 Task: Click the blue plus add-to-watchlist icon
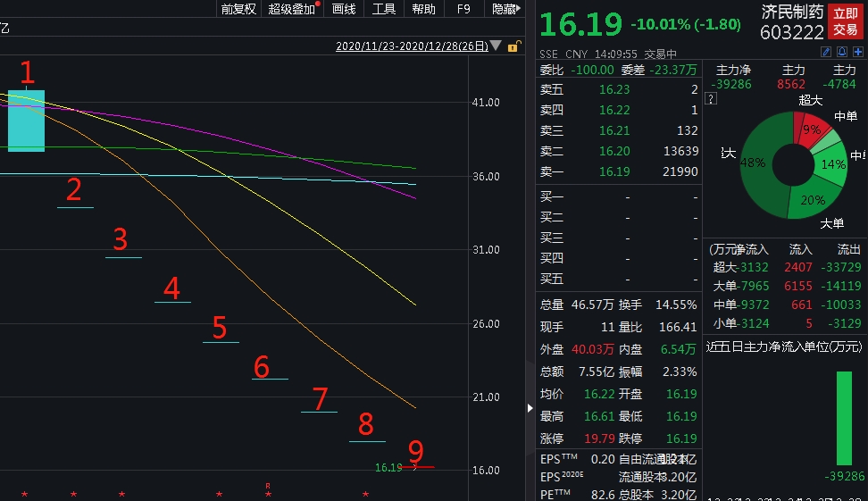pos(858,52)
